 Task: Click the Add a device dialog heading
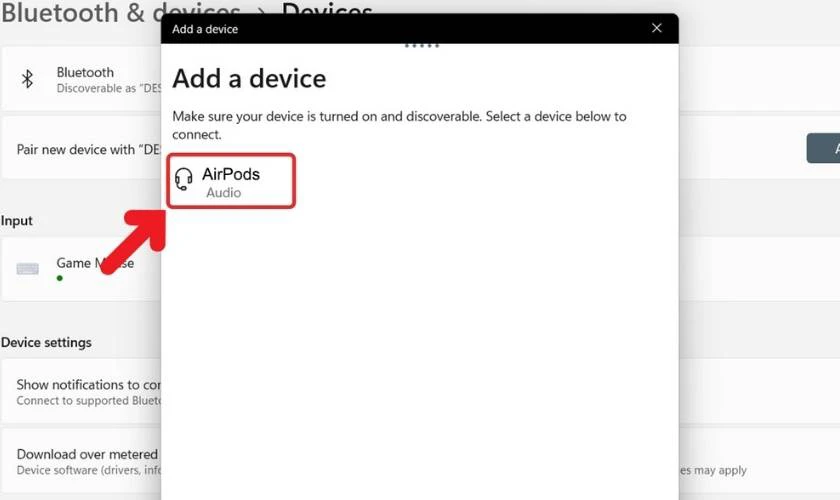pyautogui.click(x=249, y=78)
